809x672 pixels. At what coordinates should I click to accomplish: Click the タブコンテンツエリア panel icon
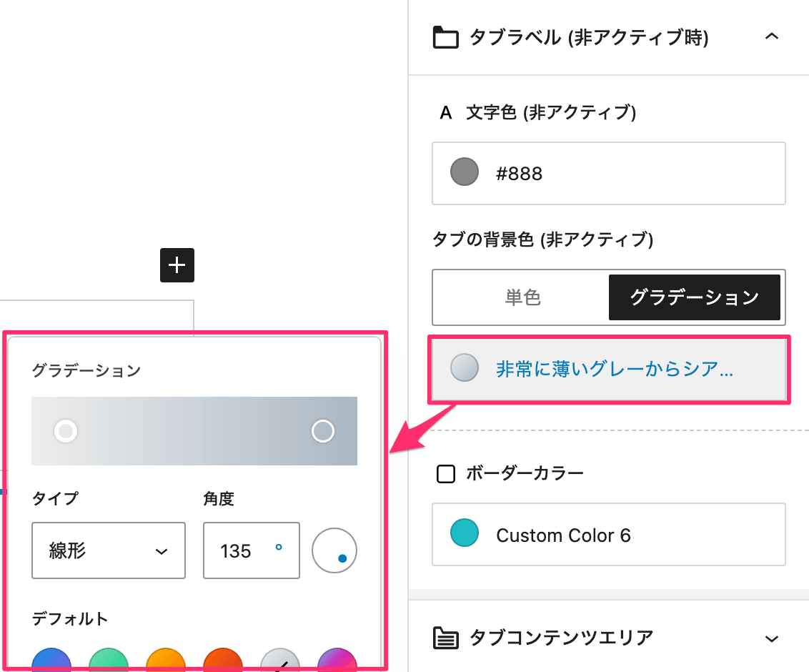click(x=445, y=637)
